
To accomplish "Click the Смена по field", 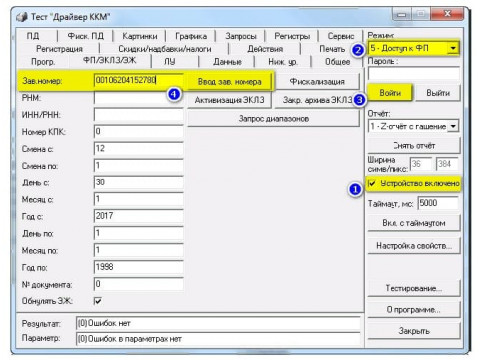I will 139,166.
